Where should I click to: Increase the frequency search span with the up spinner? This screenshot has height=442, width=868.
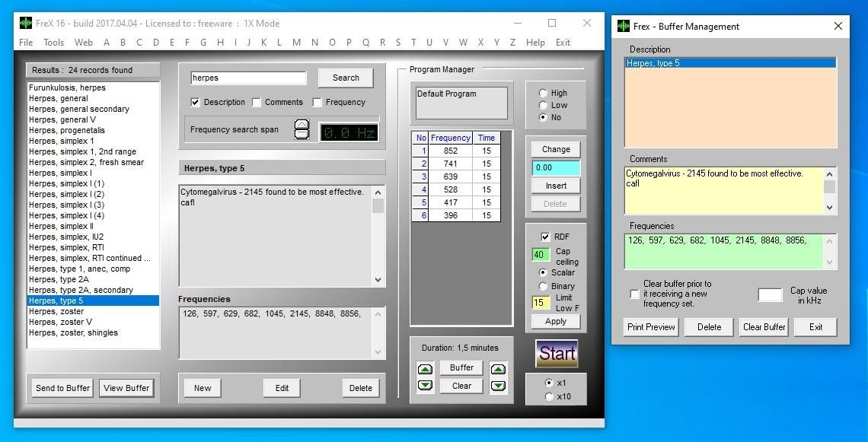pyautogui.click(x=302, y=124)
